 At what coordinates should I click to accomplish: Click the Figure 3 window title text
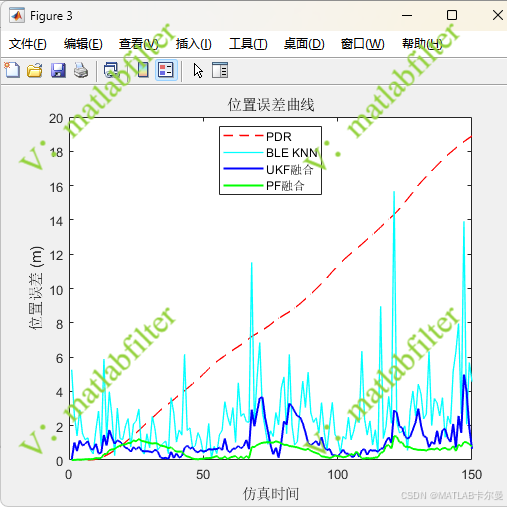pos(51,16)
